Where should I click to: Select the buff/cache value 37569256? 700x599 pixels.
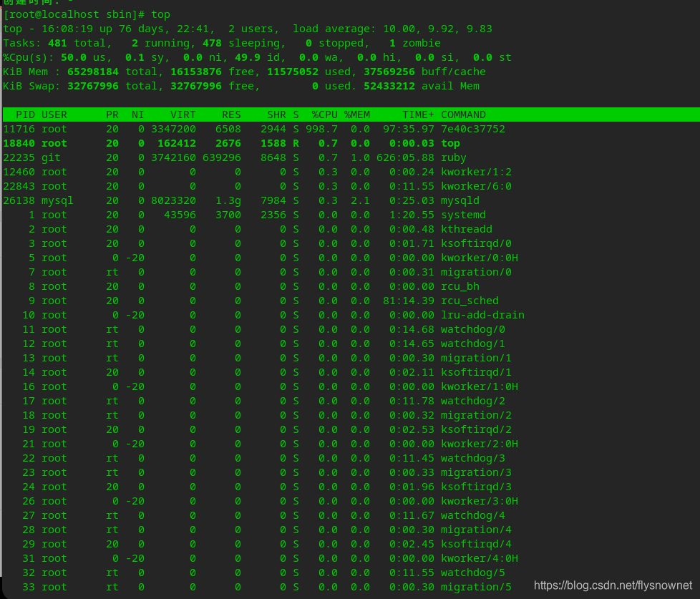389,72
